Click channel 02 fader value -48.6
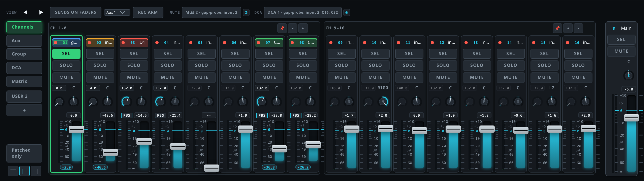The width and height of the screenshot is (644, 181). tap(108, 115)
